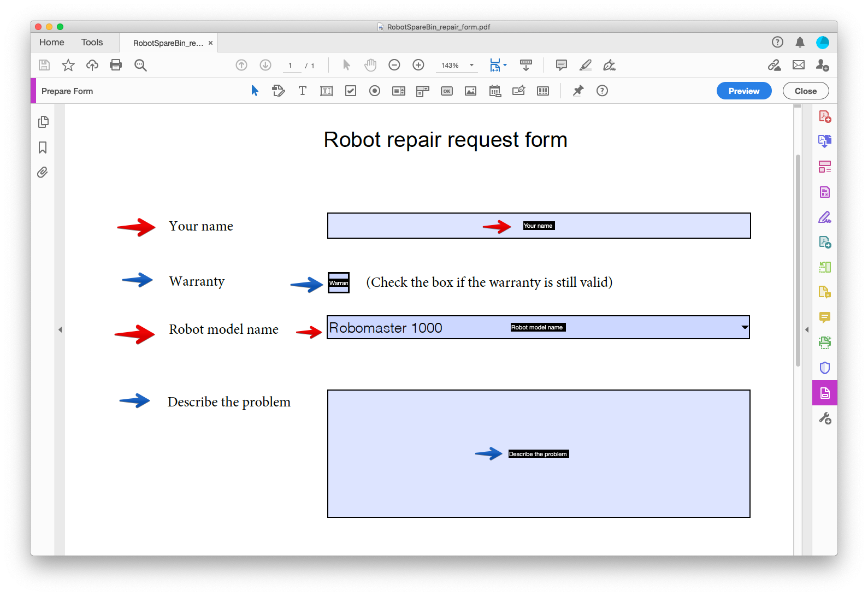The width and height of the screenshot is (868, 596).
Task: Click the Close button in Prepare Form
Action: pos(806,91)
